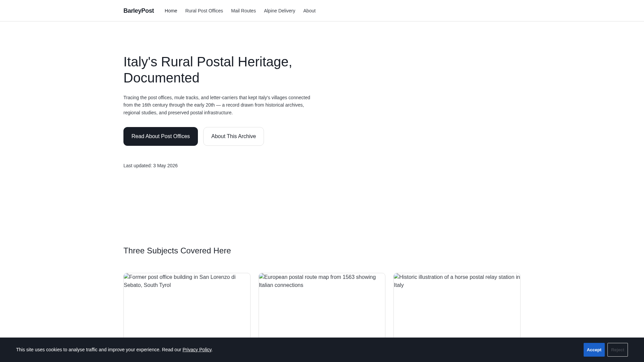The height and width of the screenshot is (362, 644).
Task: Open the About nav link
Action: pos(309,11)
